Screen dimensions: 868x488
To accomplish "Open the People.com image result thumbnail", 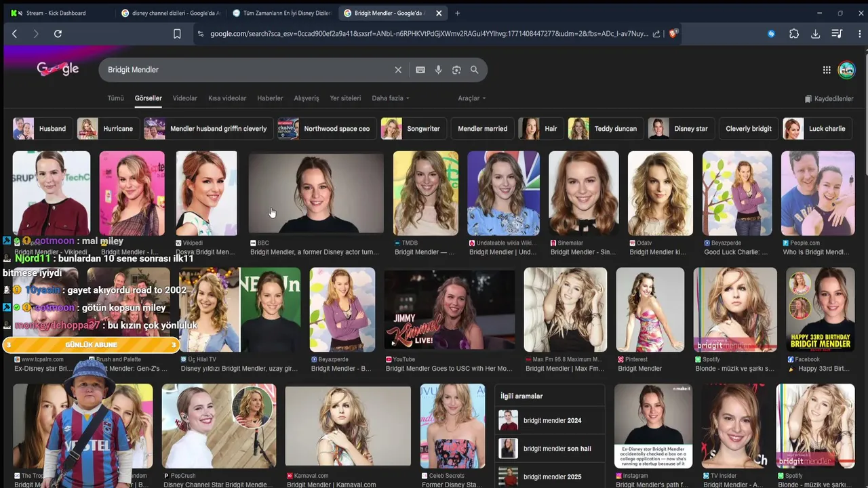I will (x=818, y=192).
